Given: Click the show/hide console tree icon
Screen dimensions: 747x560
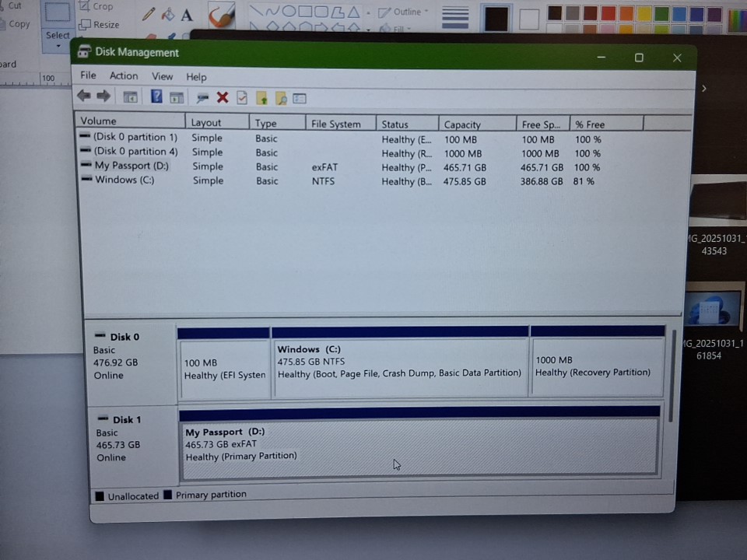Looking at the screenshot, I should tap(130, 97).
